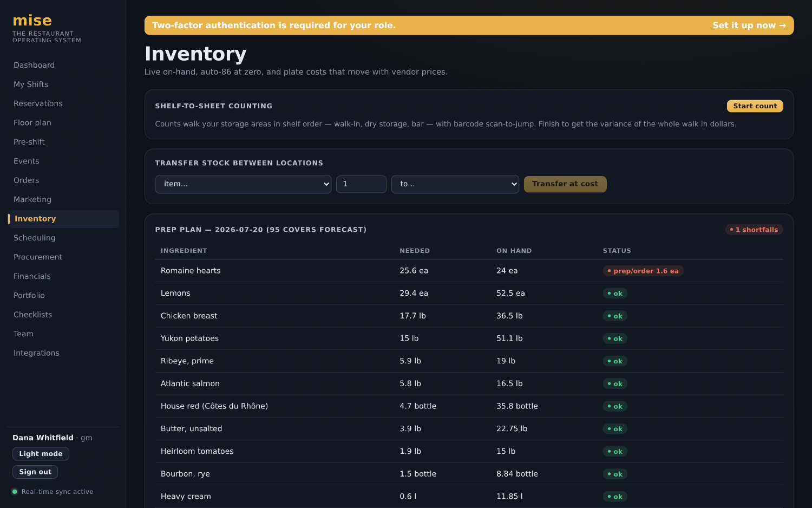Click the '35.8 bottle' on-hand value
This screenshot has width=812, height=508.
tap(517, 406)
